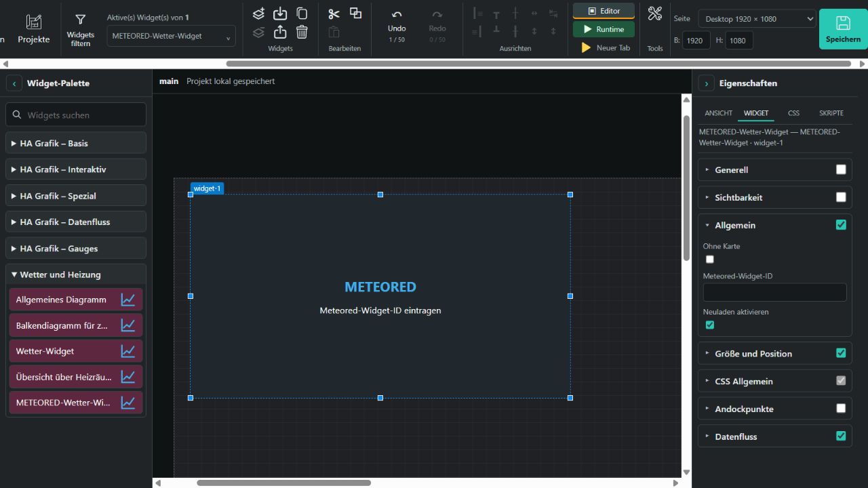Image resolution: width=868 pixels, height=488 pixels.
Task: Click the import widgets download icon
Action: coord(280,14)
